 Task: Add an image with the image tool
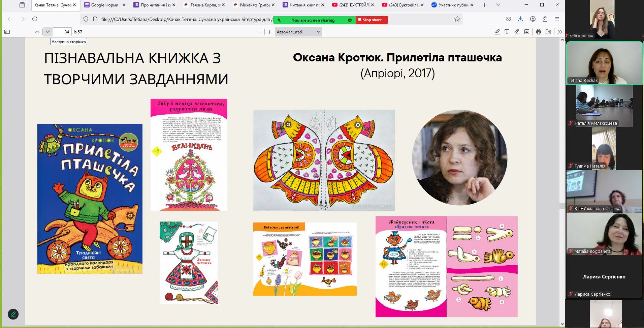pos(527,32)
